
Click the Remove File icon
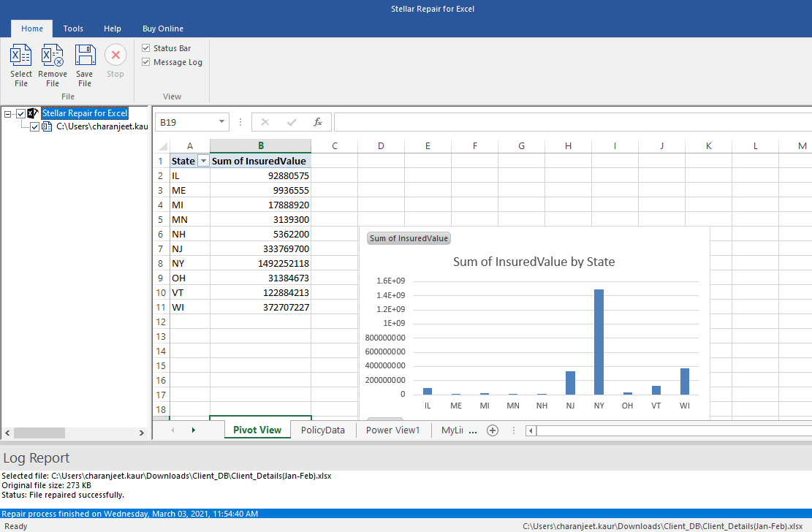53,57
